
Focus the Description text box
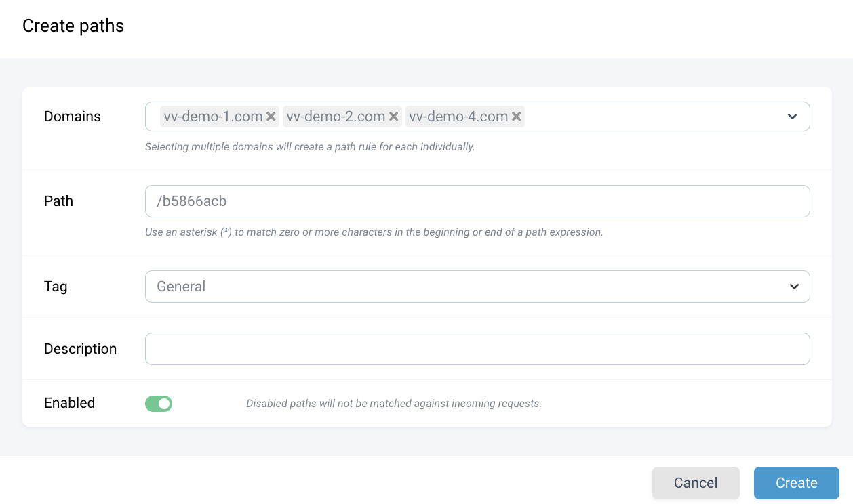coord(477,349)
